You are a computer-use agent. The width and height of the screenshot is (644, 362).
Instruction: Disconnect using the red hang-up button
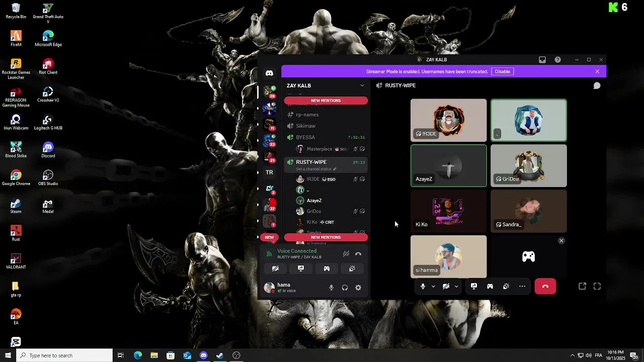[x=545, y=286]
